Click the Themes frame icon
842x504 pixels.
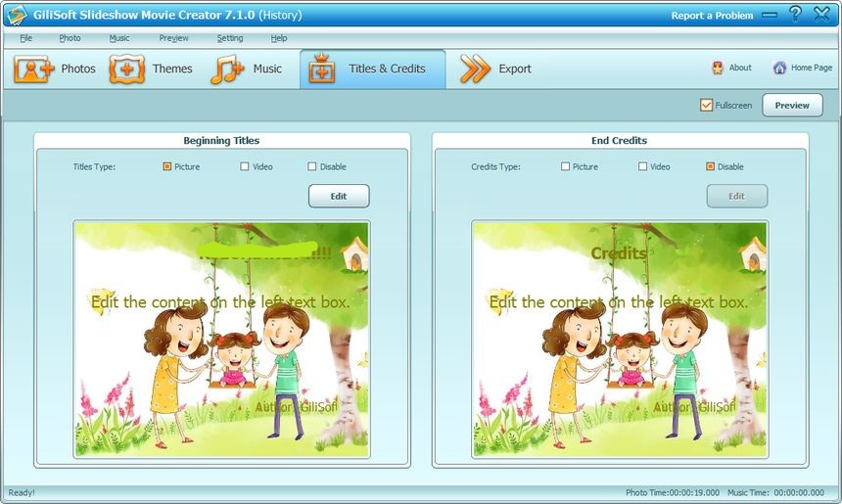point(126,69)
